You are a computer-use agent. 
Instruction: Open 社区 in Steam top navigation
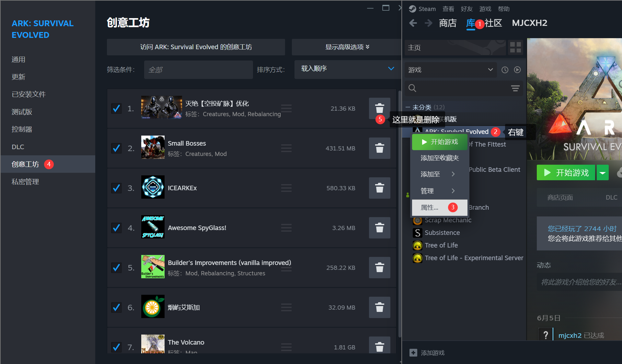tap(493, 23)
